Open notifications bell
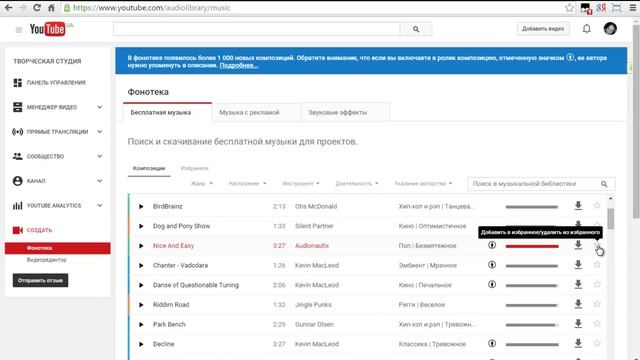640x360 pixels. [x=587, y=29]
